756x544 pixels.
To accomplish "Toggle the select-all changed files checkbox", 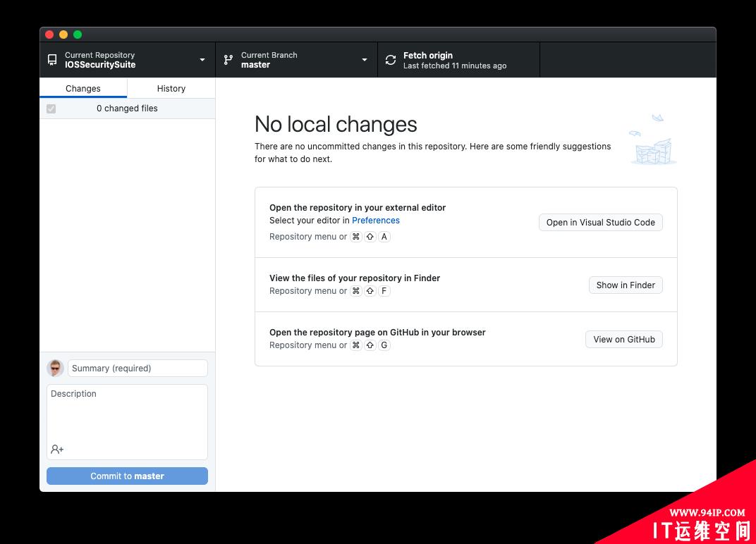I will point(51,109).
